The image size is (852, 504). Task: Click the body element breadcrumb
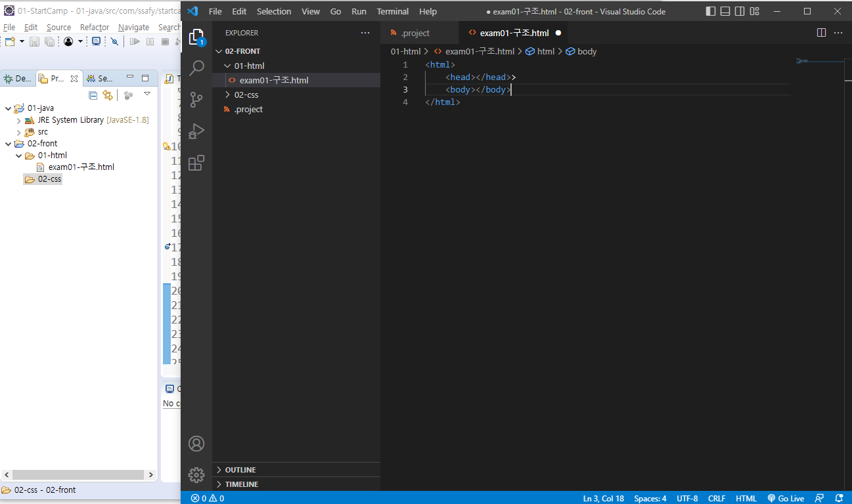581,51
